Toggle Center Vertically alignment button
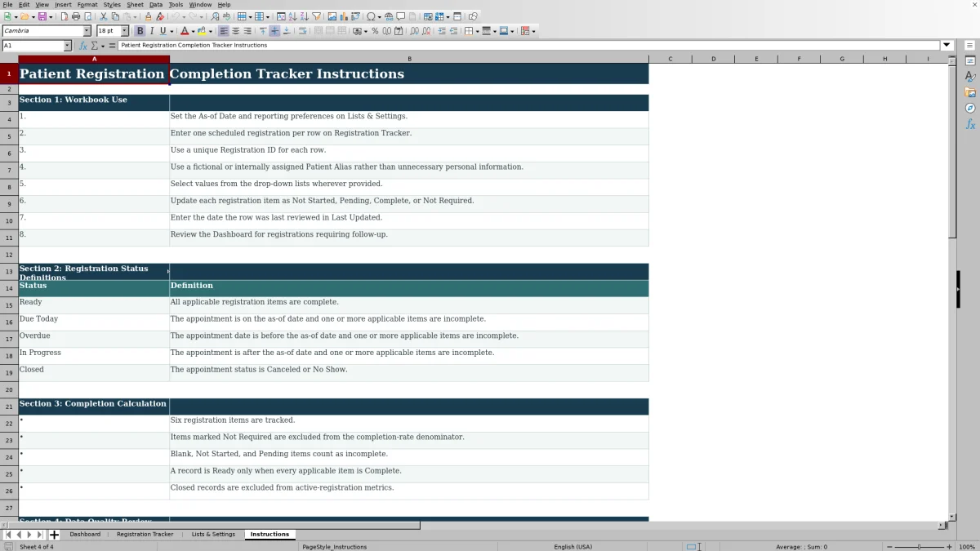The width and height of the screenshot is (980, 551). click(275, 31)
